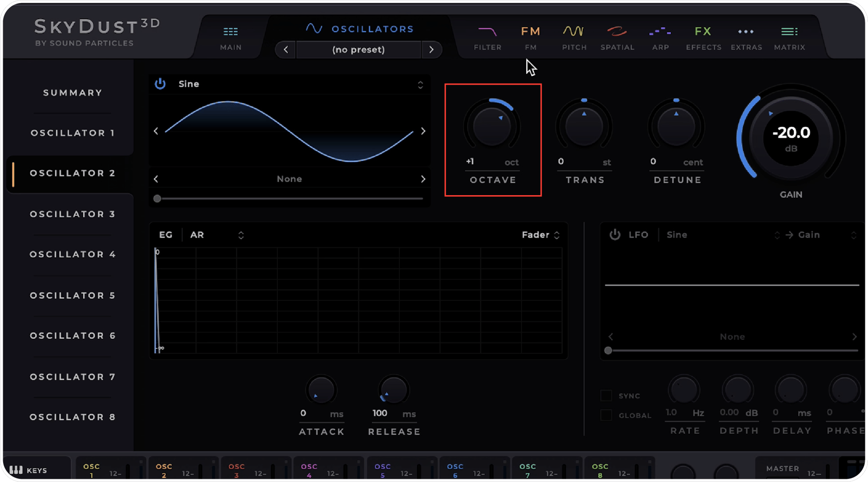Open the ARP section
The height and width of the screenshot is (482, 868).
[x=660, y=38]
